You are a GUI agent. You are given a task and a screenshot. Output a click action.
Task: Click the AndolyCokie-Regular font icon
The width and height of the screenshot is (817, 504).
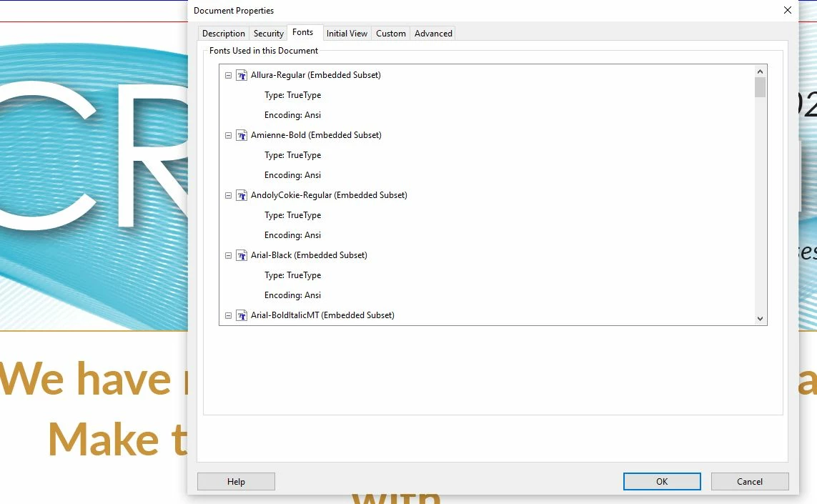pyautogui.click(x=242, y=195)
